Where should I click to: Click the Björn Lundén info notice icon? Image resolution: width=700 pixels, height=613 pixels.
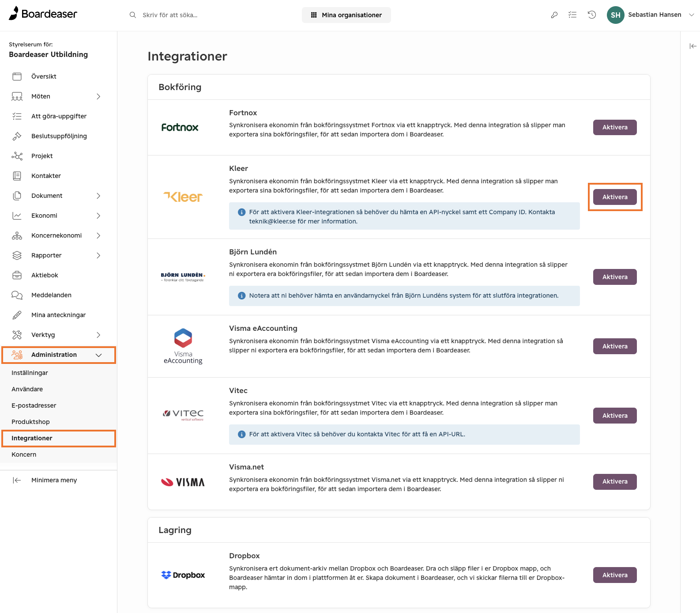pos(242,295)
